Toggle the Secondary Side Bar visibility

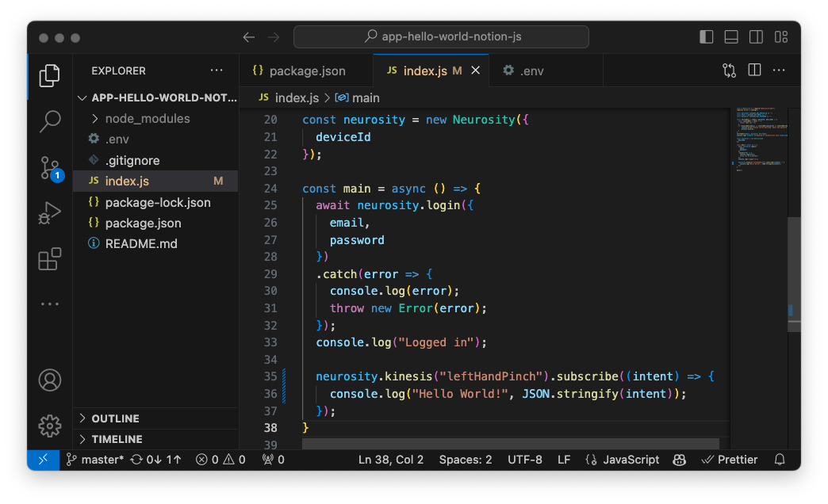[x=756, y=37]
